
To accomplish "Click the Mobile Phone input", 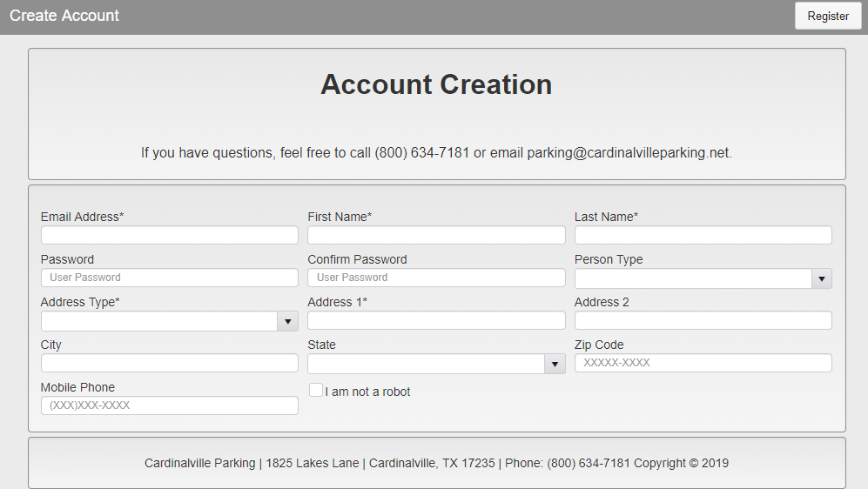I will (x=170, y=405).
